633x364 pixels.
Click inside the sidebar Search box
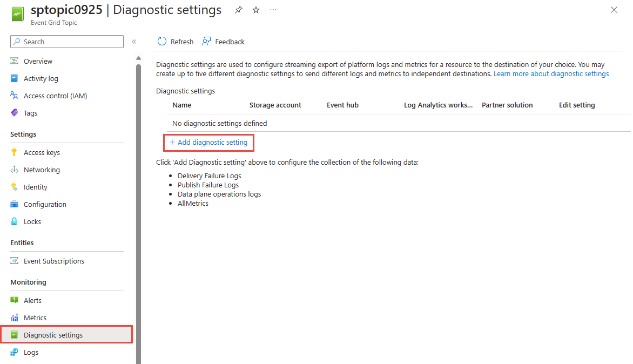(66, 41)
